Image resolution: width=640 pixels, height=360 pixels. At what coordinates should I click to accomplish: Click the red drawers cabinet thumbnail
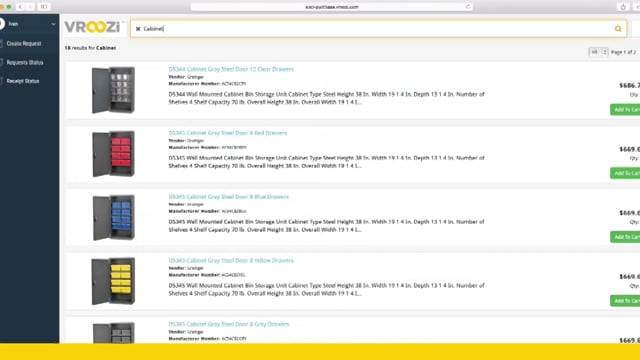tap(113, 154)
